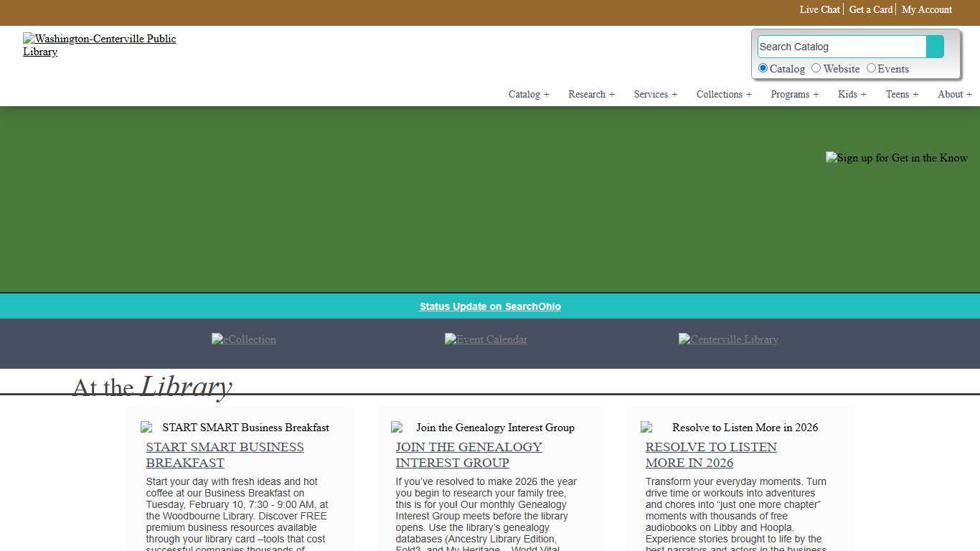Screen dimensions: 980x551
Task: Click the Washington-Centerville Public Library logo
Action: click(x=99, y=44)
